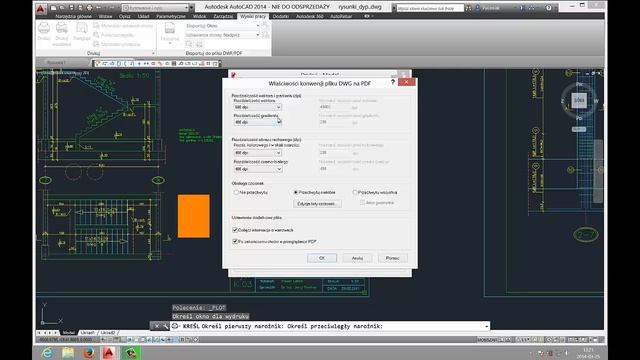Open the 'Widok' ribbon tab

200,16
